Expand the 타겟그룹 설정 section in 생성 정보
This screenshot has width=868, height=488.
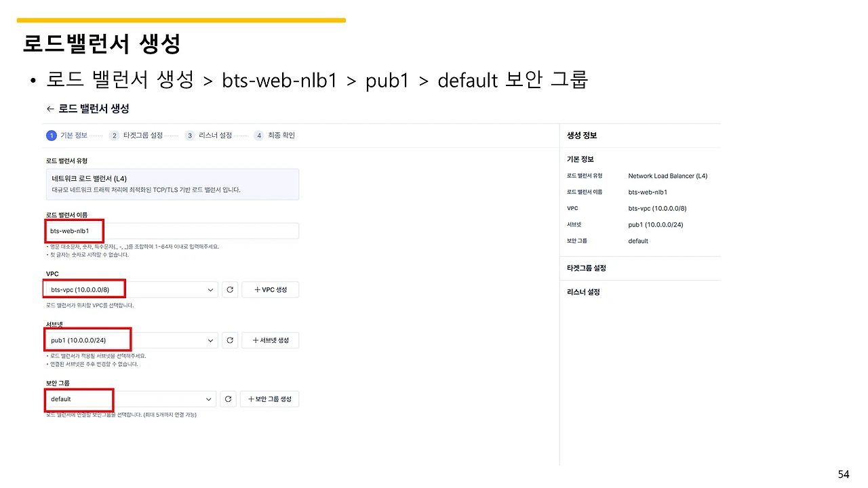tap(587, 268)
